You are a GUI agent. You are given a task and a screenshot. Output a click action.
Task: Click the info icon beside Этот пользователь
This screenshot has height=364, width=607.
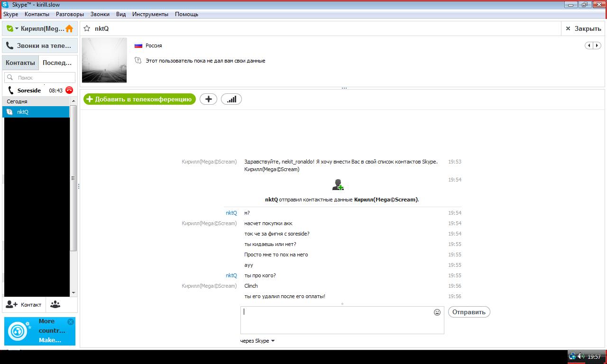tap(138, 61)
